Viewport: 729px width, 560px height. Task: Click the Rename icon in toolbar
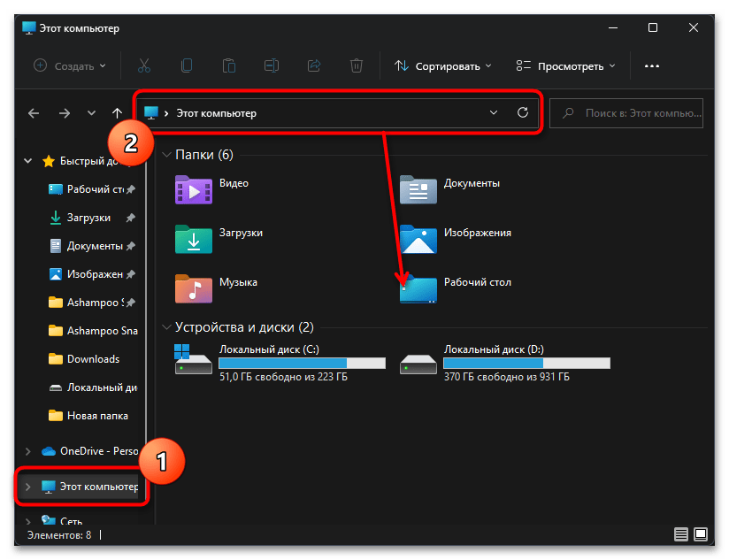point(272,65)
